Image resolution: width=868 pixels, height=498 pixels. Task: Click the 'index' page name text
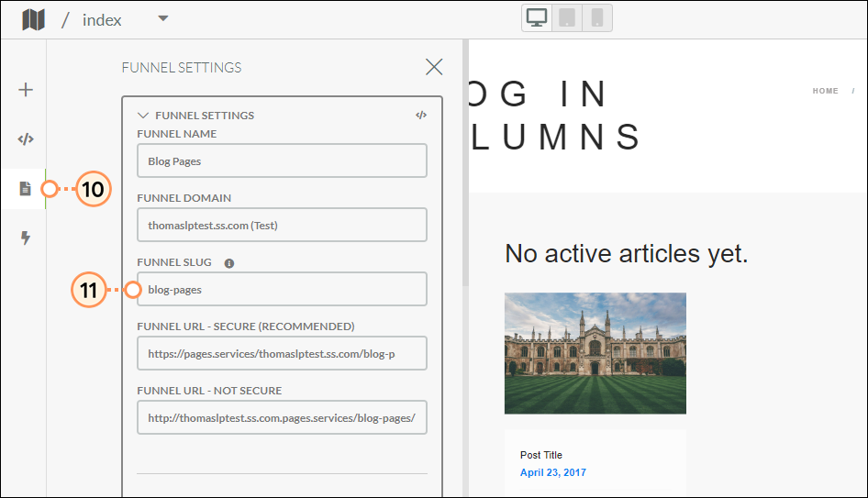102,20
